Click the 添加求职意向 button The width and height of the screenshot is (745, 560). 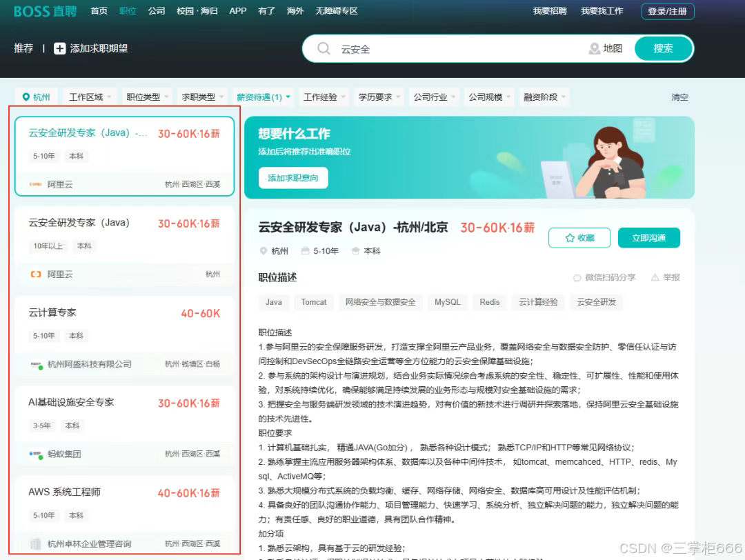click(293, 178)
